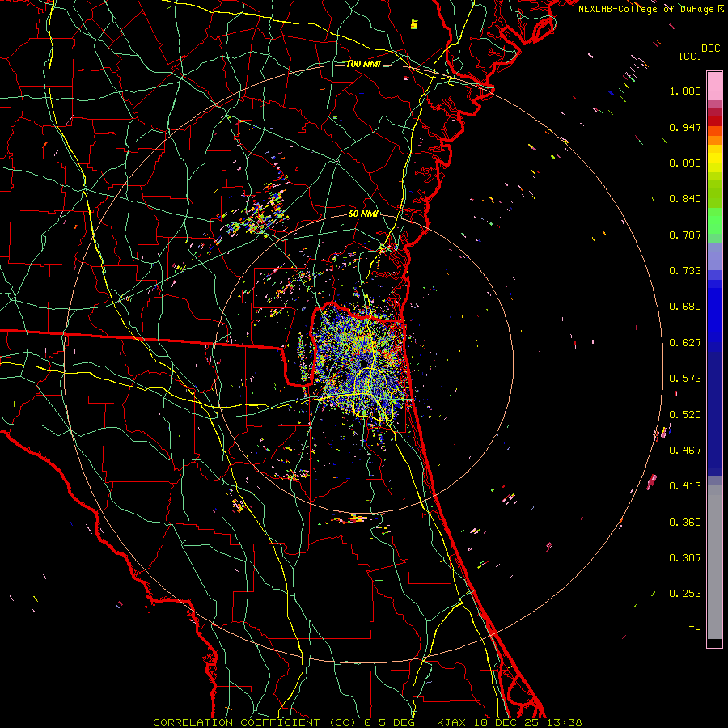
Task: Select the 0.520 value on the scale
Action: [685, 415]
